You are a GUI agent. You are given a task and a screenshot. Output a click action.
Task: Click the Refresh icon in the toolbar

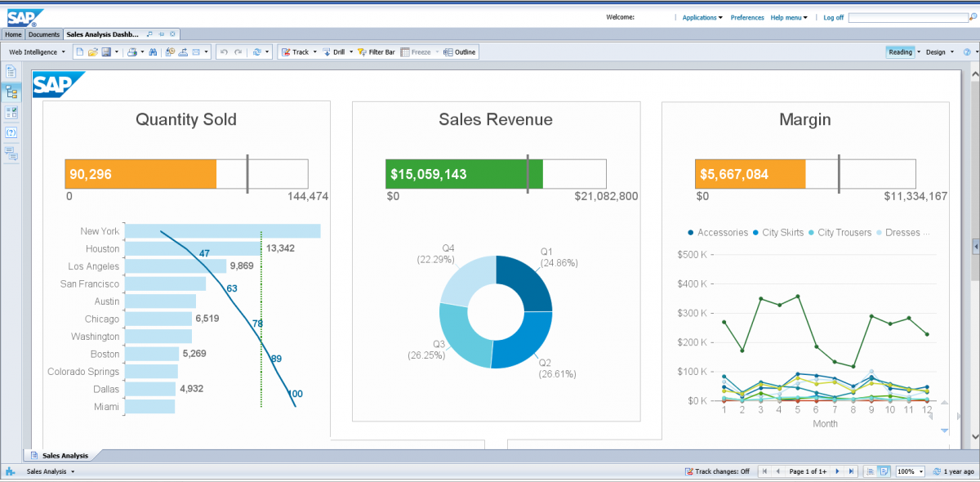[256, 52]
